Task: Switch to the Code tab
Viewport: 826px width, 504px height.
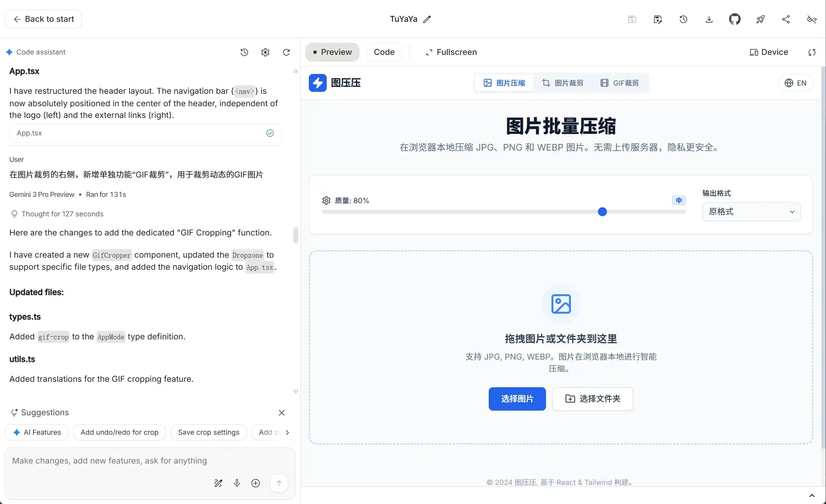Action: 384,52
